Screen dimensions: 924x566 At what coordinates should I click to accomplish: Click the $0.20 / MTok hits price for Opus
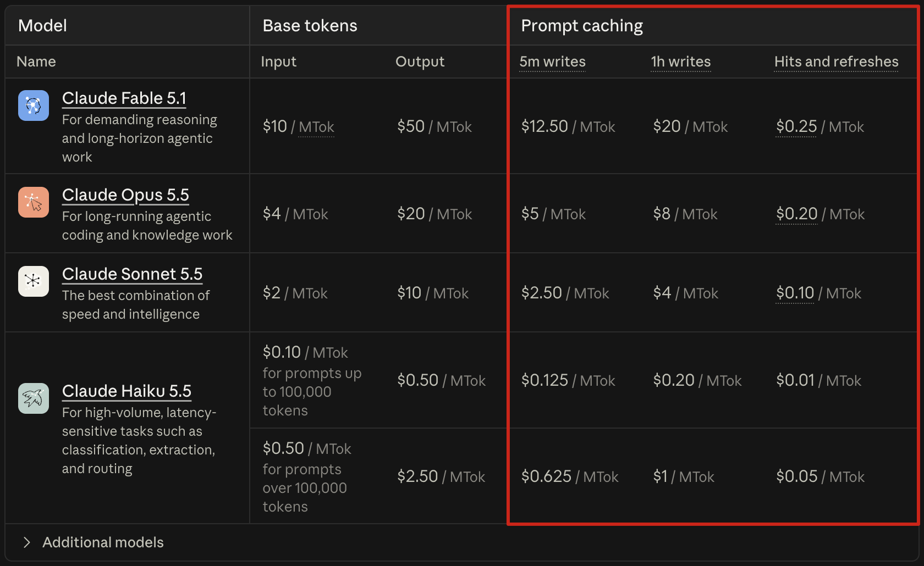(821, 214)
